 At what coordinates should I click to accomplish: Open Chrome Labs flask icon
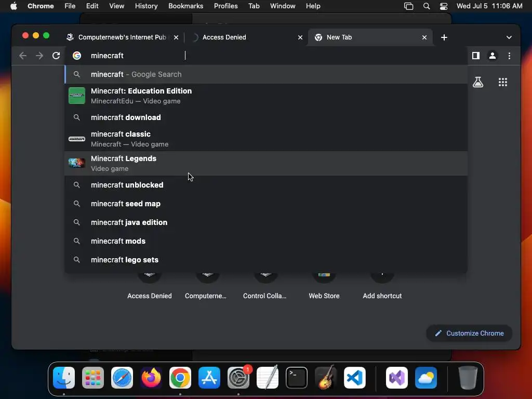478,82
